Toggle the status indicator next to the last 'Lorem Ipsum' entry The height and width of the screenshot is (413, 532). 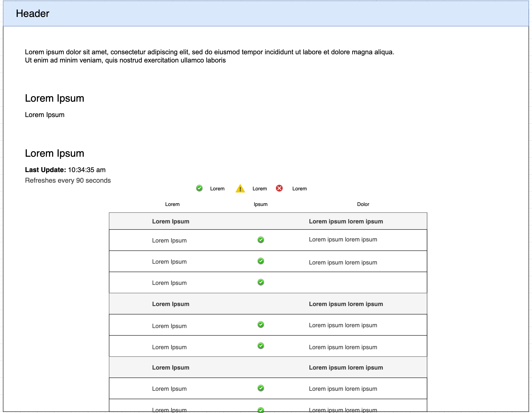pyautogui.click(x=261, y=409)
